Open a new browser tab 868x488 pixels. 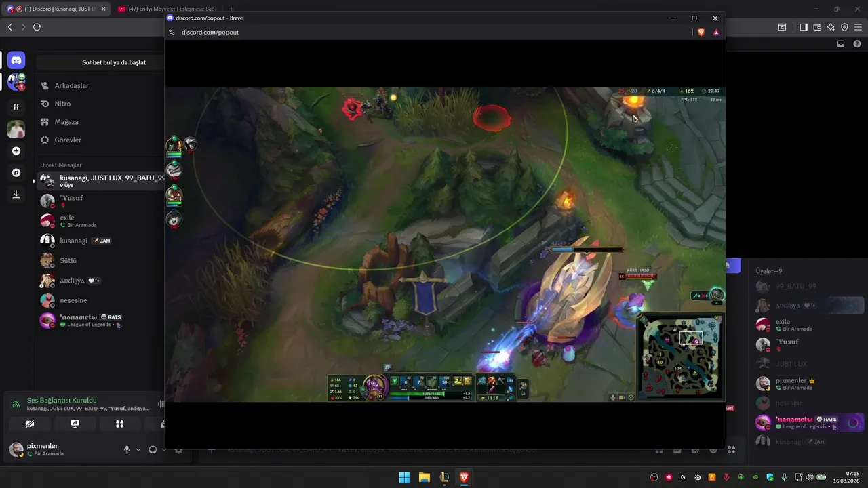231,9
